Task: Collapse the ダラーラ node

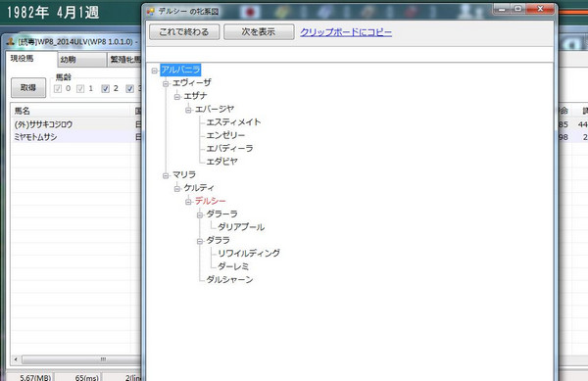Action: click(x=200, y=214)
